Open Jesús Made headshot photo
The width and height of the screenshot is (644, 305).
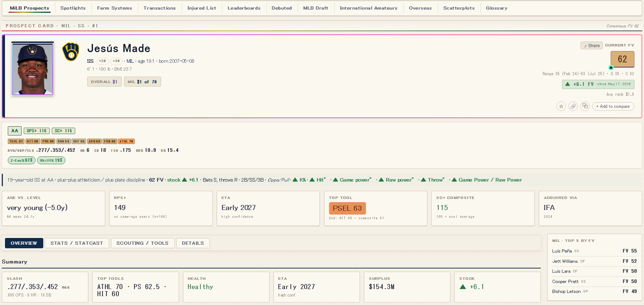pyautogui.click(x=33, y=69)
